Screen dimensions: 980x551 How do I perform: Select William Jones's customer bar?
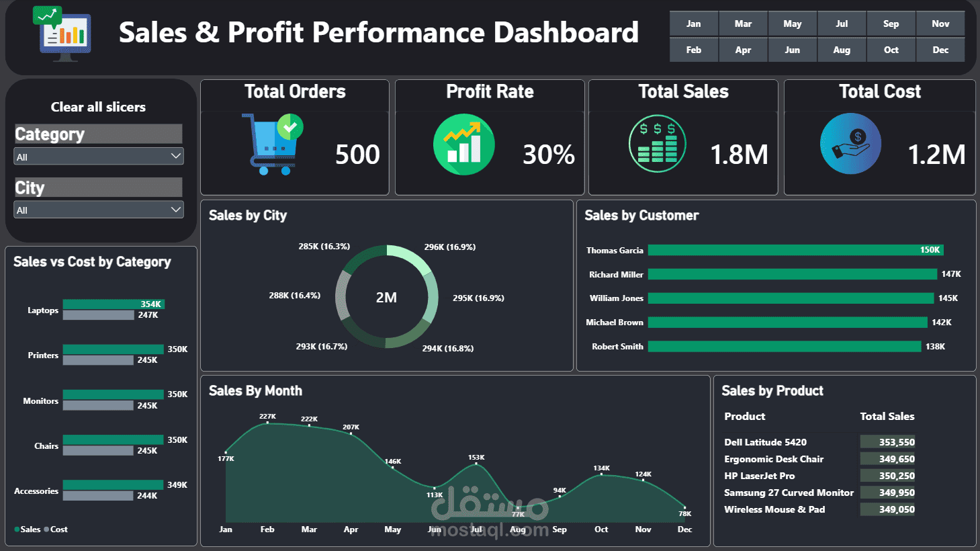[x=791, y=298]
